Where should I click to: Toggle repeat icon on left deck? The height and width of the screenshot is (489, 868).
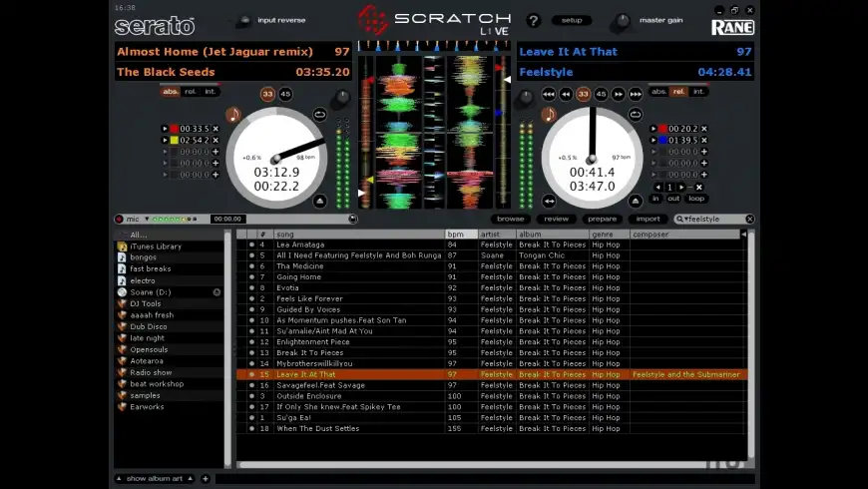tap(319, 115)
